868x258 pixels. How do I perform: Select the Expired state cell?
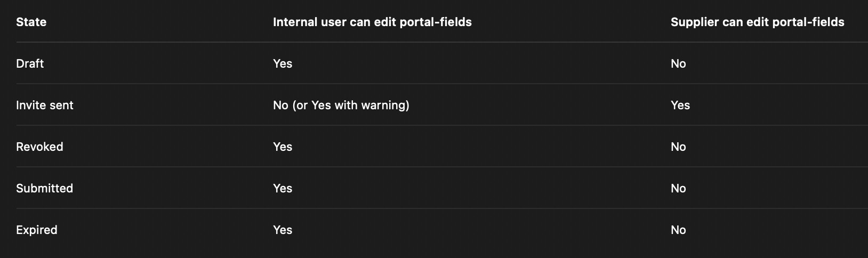36,230
